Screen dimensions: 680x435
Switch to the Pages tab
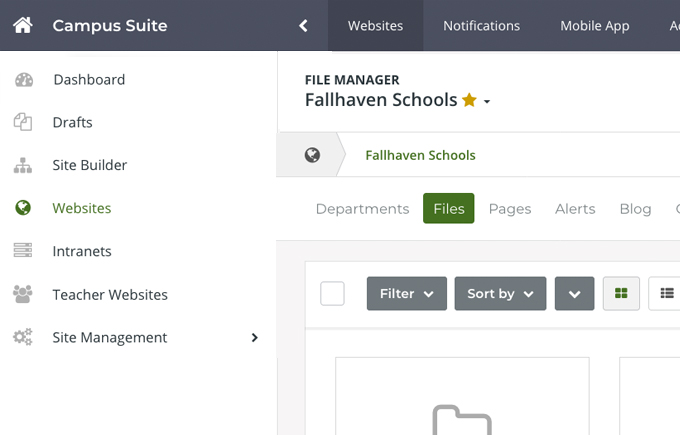point(510,209)
